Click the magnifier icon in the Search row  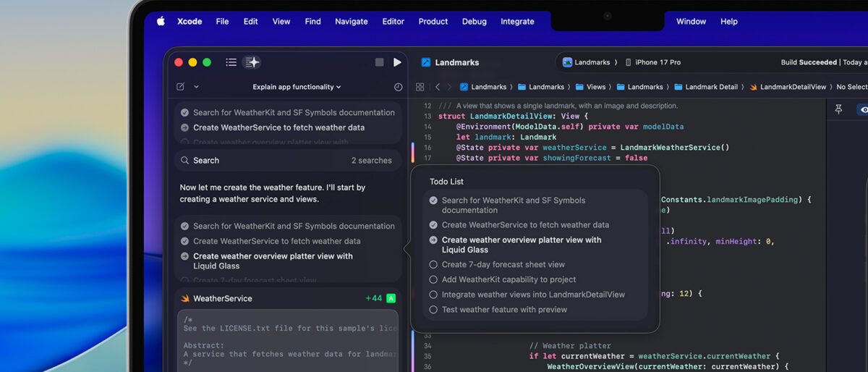point(184,160)
